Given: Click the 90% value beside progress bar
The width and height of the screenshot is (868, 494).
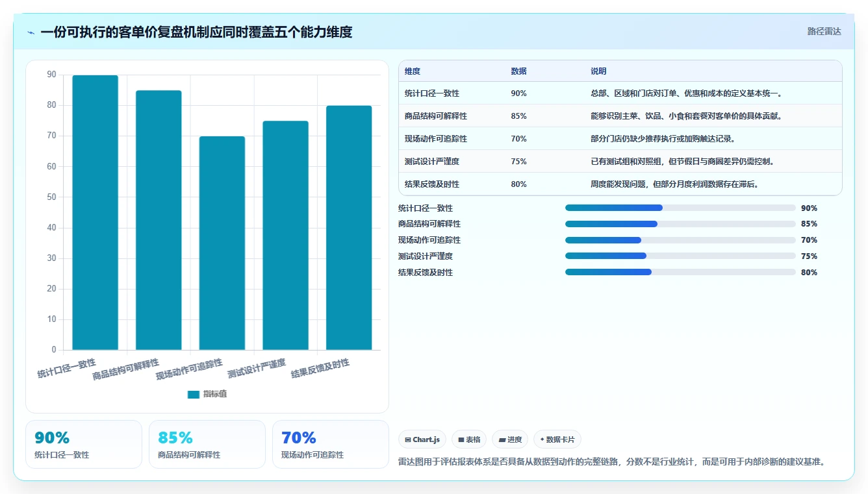Looking at the screenshot, I should tap(810, 208).
